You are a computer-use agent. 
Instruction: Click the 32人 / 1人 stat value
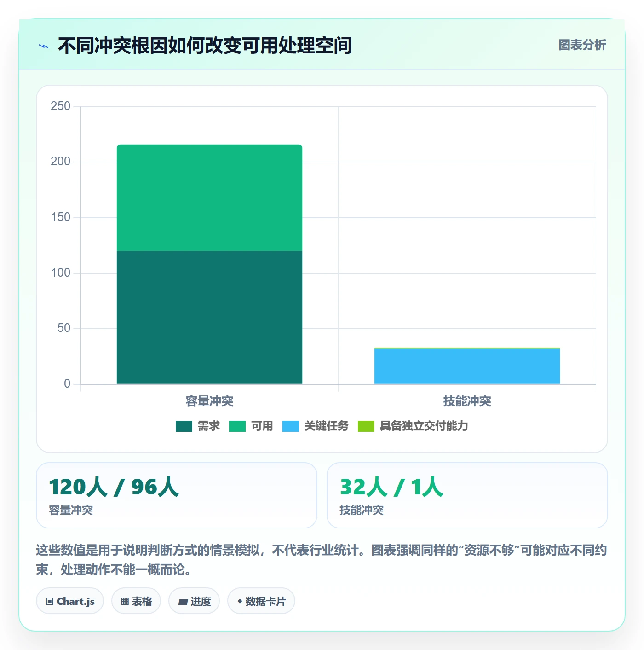click(391, 487)
